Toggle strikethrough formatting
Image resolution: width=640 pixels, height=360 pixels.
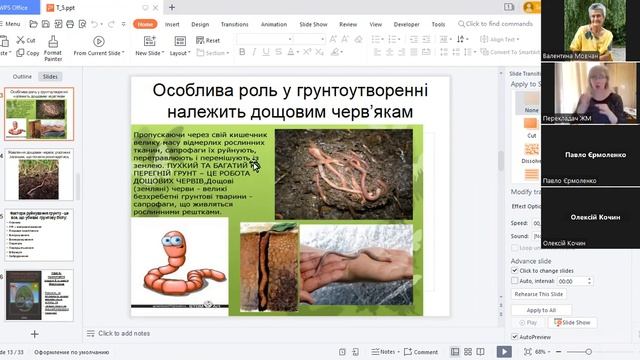click(x=278, y=52)
